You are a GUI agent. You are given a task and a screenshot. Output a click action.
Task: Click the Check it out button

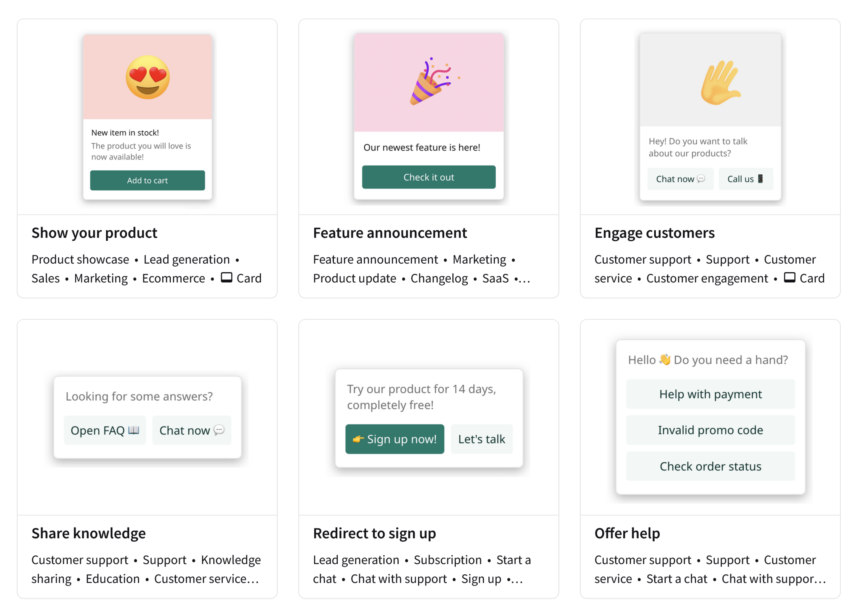(429, 177)
